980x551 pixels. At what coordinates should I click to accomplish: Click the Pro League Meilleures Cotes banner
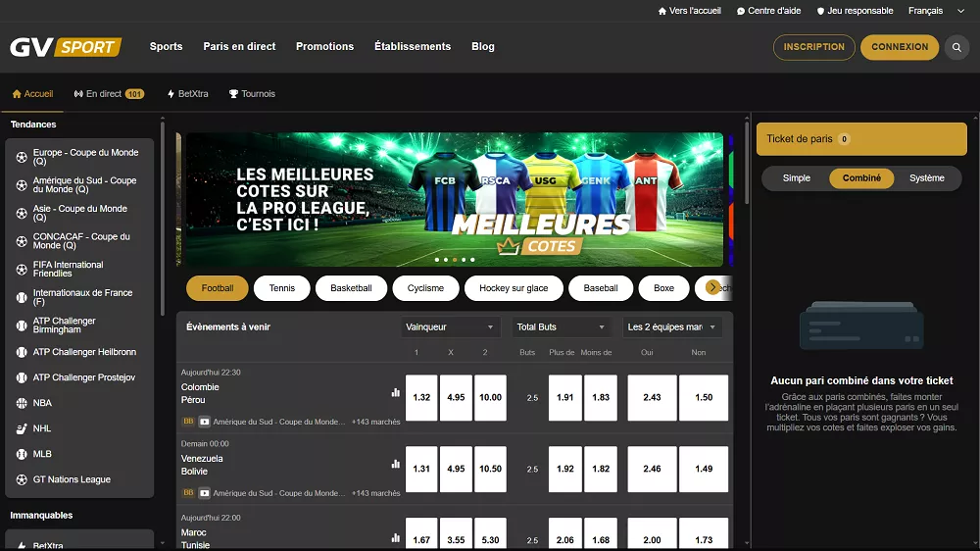[x=455, y=199]
